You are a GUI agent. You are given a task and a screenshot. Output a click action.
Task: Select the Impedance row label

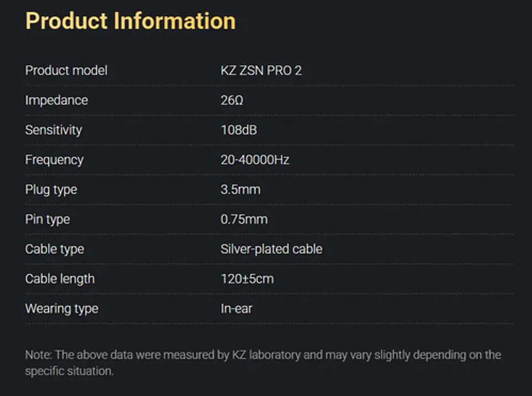57,100
